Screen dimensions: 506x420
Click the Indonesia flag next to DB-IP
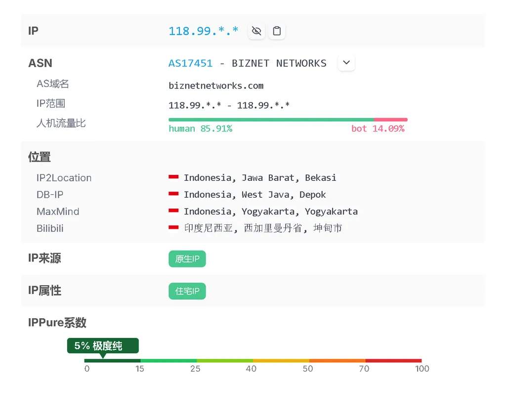173,194
